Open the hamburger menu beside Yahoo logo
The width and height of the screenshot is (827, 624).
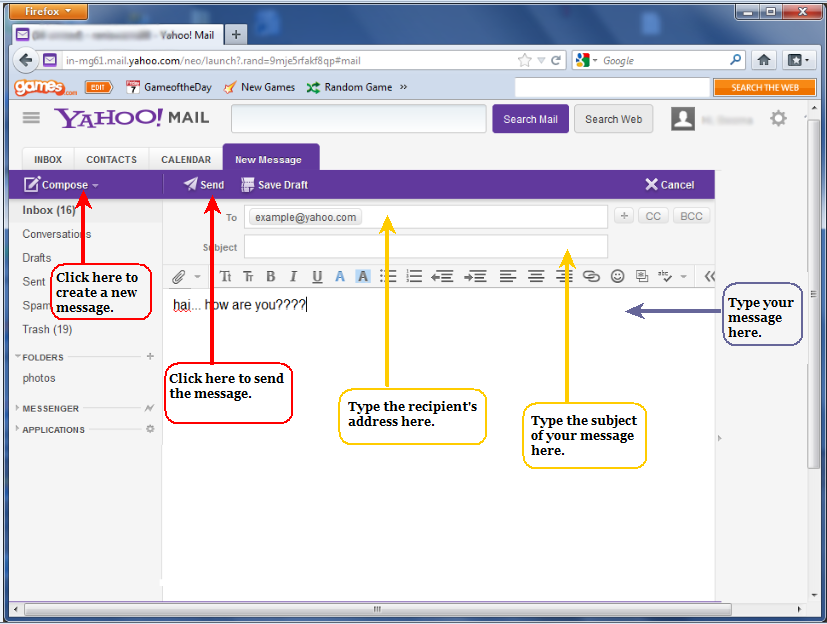(31, 117)
